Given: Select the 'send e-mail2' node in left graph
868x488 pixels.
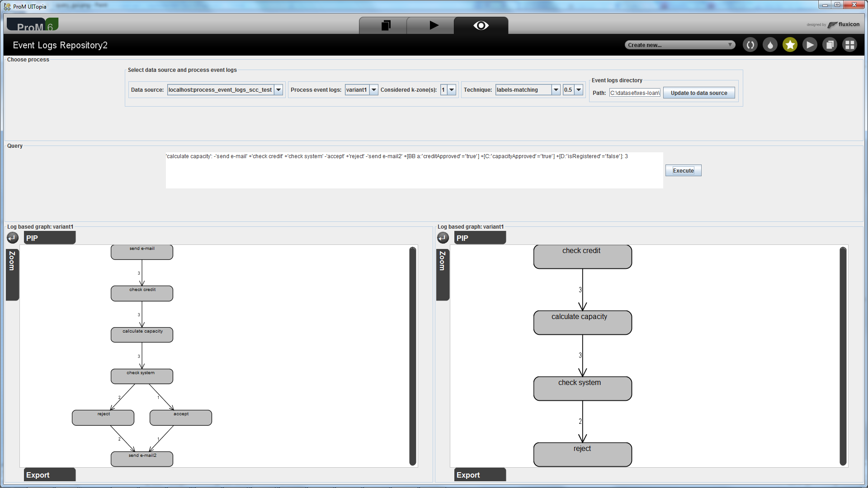Looking at the screenshot, I should 142,459.
